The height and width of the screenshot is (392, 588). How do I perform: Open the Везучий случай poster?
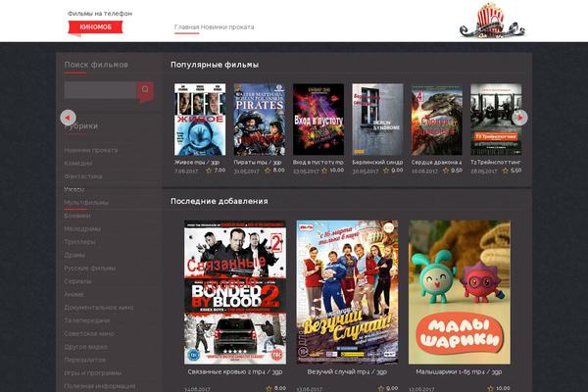(x=347, y=292)
